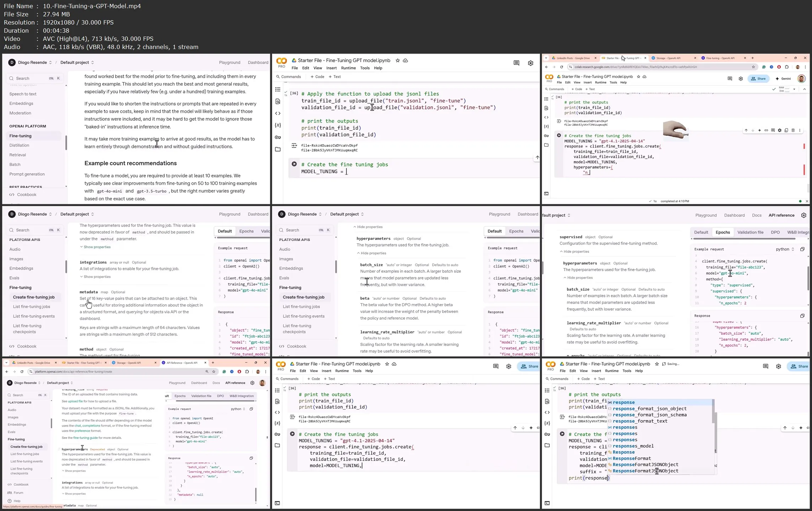Open Tools menu in the Gemini Colab window
Screen dimensions: 812x511
[x=613, y=82]
